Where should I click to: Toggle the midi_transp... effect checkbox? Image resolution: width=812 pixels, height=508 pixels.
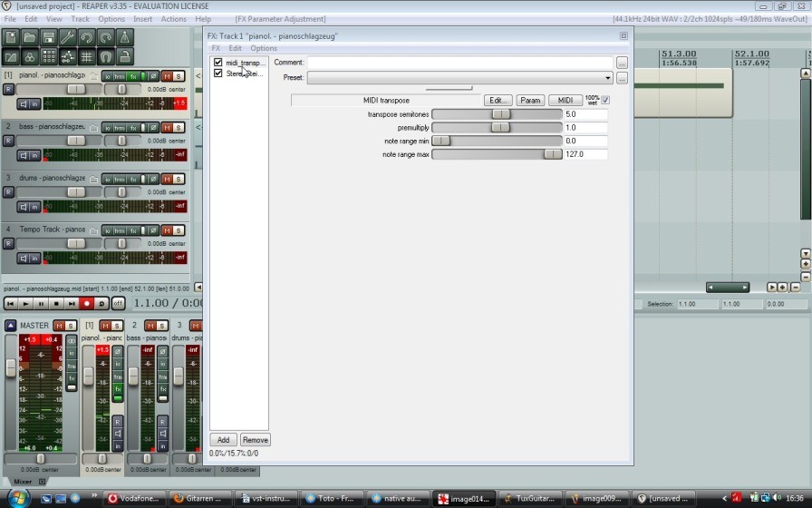(218, 63)
